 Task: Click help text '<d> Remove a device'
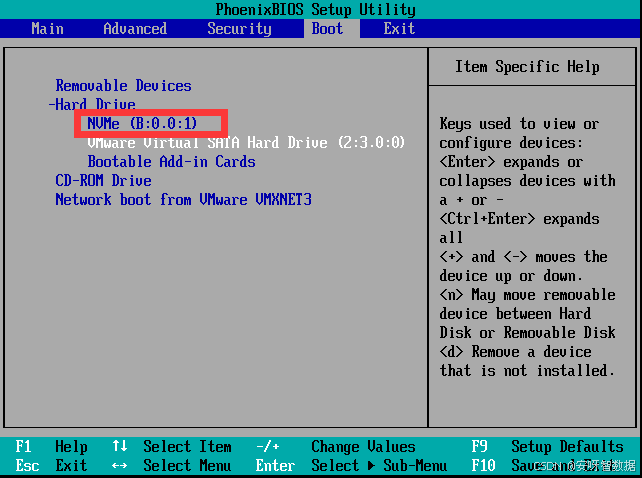(515, 351)
